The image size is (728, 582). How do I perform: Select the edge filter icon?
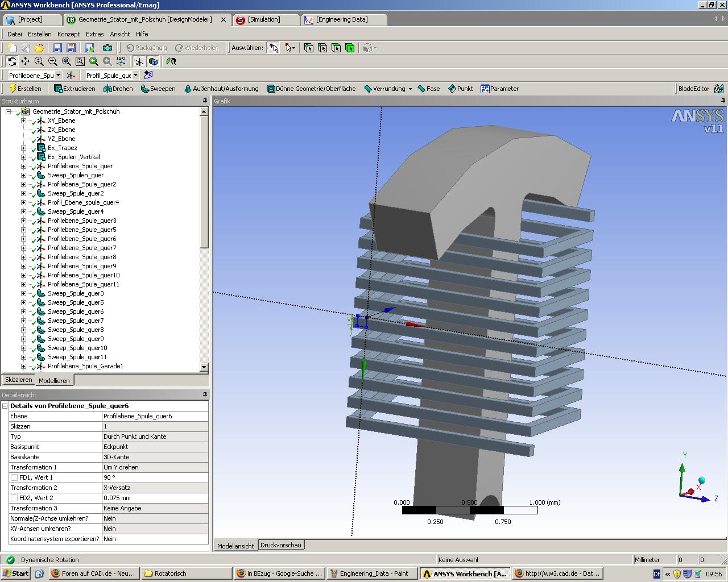(322, 48)
